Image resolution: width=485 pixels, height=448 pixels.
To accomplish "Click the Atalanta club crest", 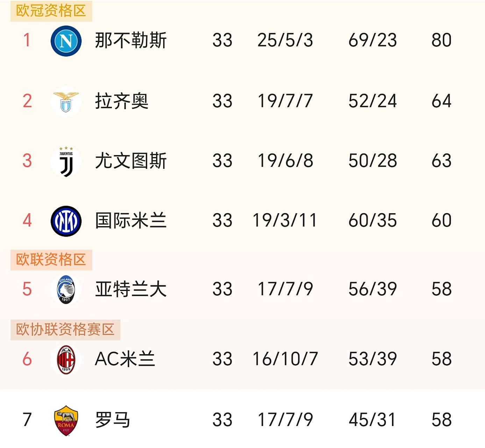I will pos(66,289).
